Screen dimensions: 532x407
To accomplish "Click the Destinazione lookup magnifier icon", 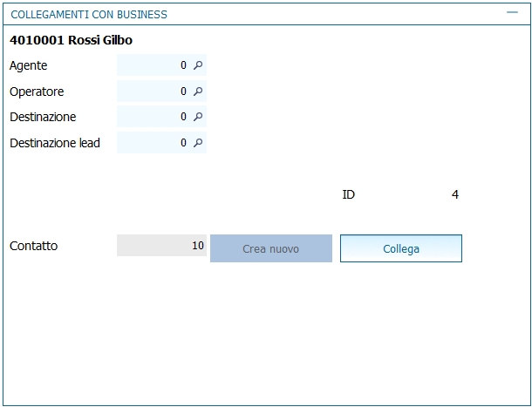I will pyautogui.click(x=198, y=117).
